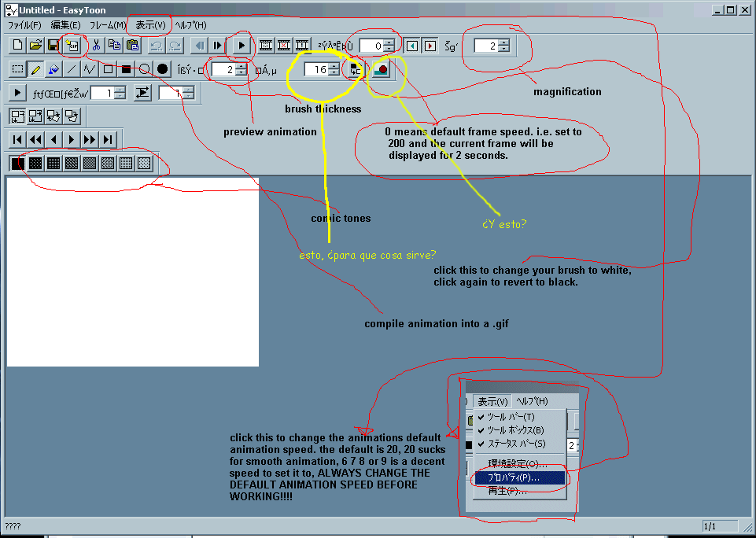Decrease brush thickness 16 with down arrow
The image size is (756, 538).
[x=334, y=73]
